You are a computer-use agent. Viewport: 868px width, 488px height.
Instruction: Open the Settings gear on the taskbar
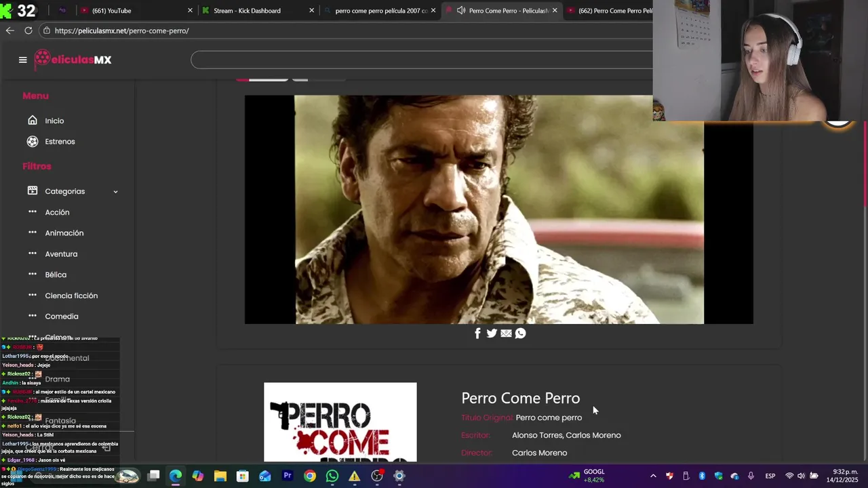click(399, 476)
